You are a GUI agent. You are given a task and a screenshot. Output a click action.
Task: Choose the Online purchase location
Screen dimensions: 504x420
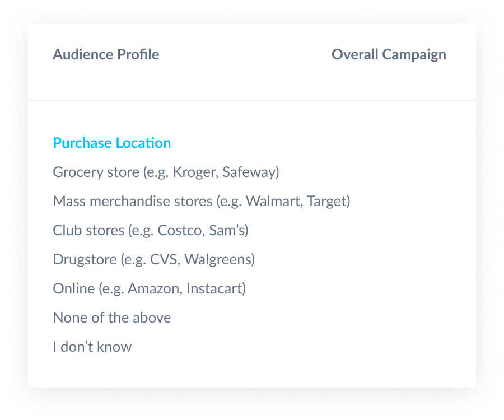(x=149, y=288)
